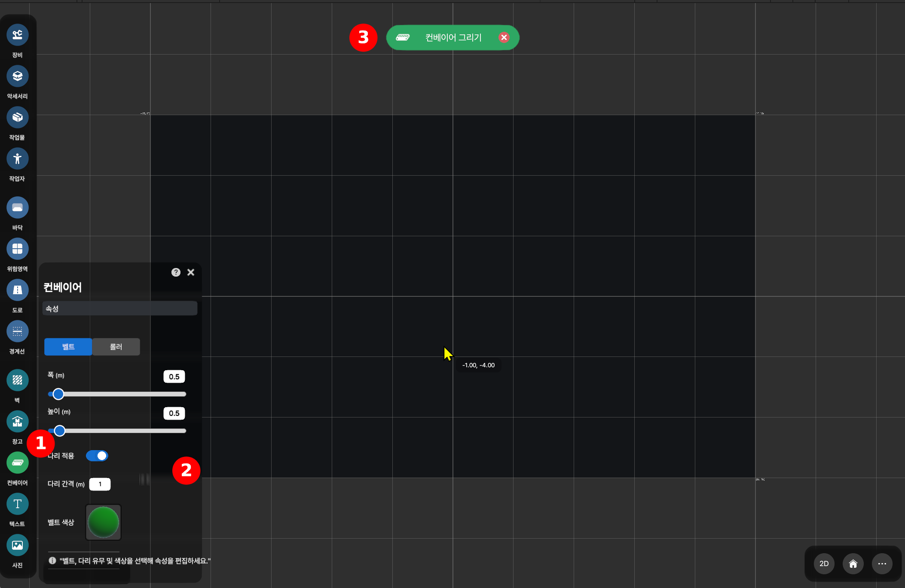Pick the 경계선 boundary line tool
Viewport: 905px width, 588px height.
point(17,331)
